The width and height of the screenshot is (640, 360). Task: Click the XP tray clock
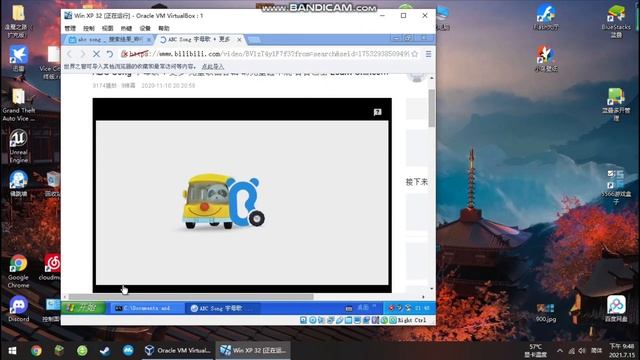click(423, 308)
